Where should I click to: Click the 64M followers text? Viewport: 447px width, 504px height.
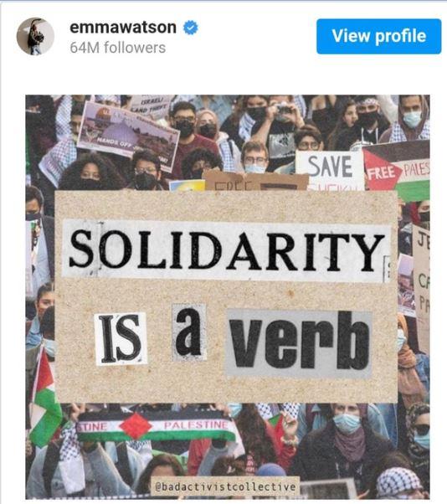click(x=118, y=48)
